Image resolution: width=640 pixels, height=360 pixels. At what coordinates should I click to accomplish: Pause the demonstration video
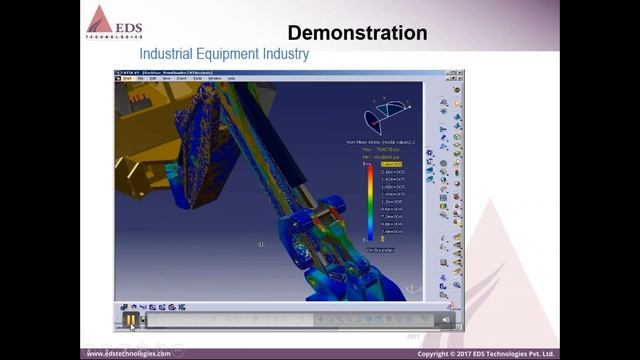coord(131,320)
